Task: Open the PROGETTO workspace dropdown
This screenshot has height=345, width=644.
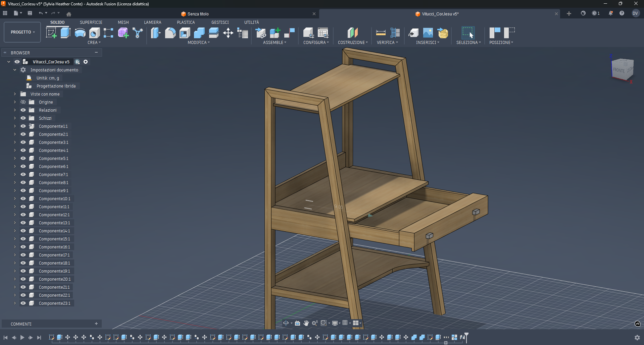Action: pyautogui.click(x=22, y=32)
